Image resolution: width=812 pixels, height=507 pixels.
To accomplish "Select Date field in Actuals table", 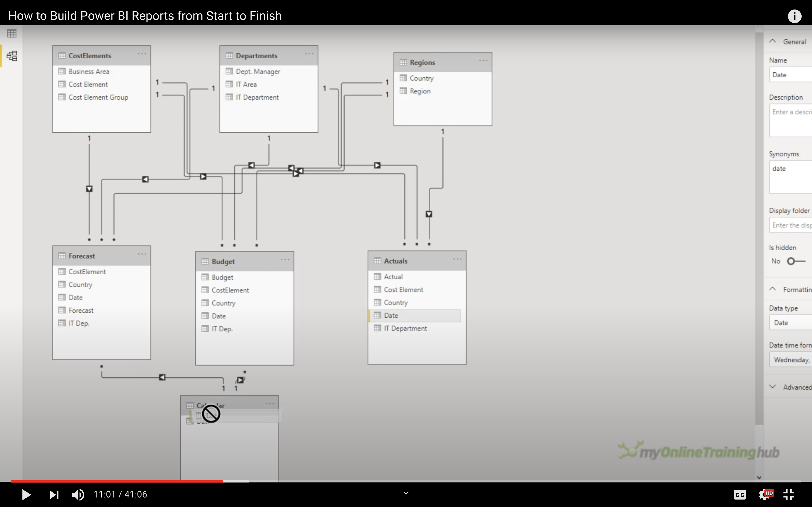I will point(391,316).
